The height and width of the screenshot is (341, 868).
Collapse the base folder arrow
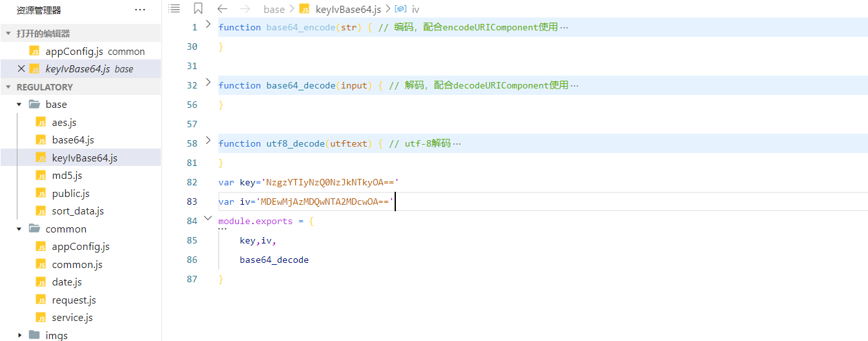click(19, 105)
